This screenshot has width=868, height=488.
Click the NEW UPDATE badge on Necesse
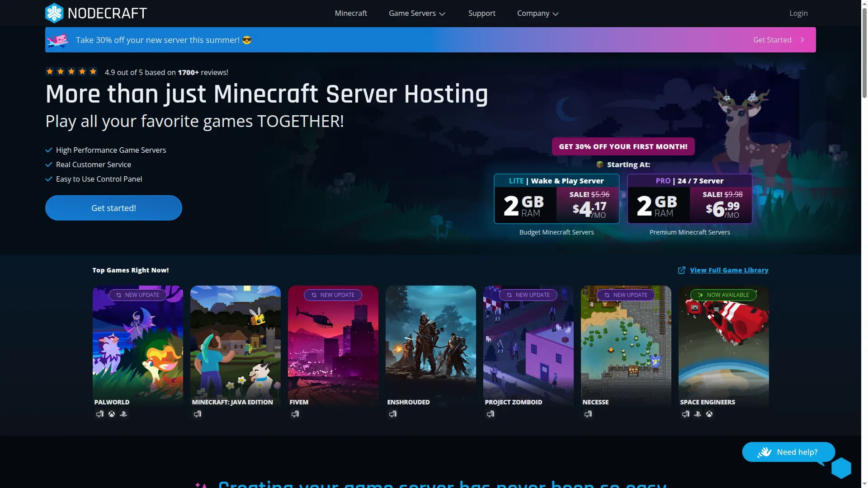626,295
